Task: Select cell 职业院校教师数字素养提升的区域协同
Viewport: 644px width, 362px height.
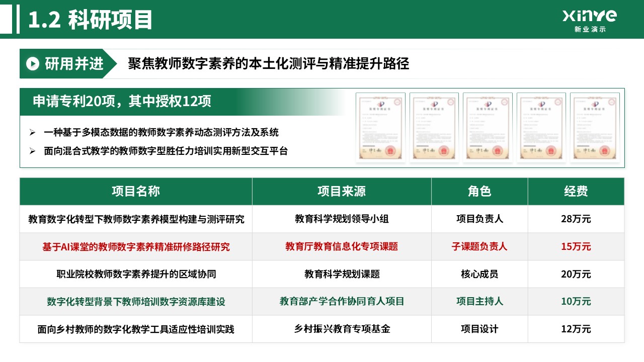Action: (x=136, y=274)
